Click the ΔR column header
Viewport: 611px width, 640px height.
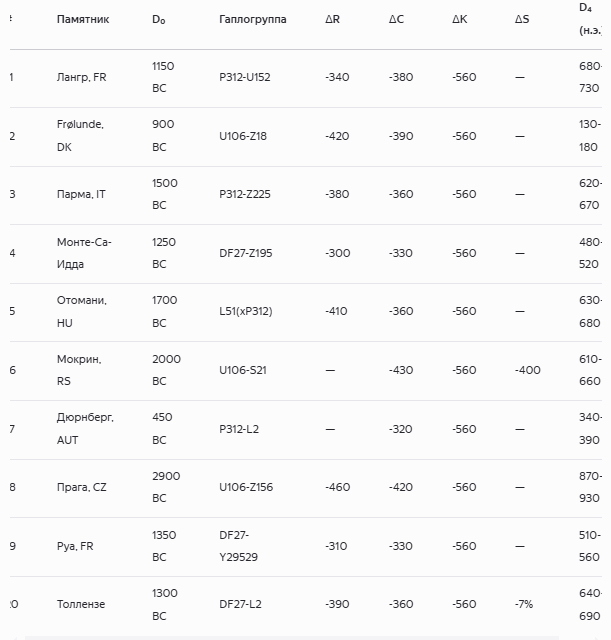[x=333, y=19]
